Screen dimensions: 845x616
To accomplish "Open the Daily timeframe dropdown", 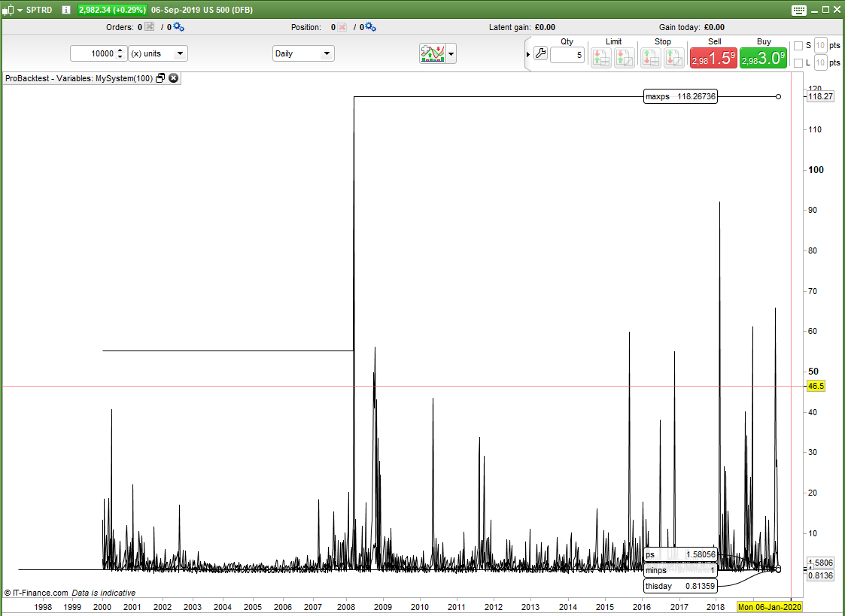I will point(303,54).
